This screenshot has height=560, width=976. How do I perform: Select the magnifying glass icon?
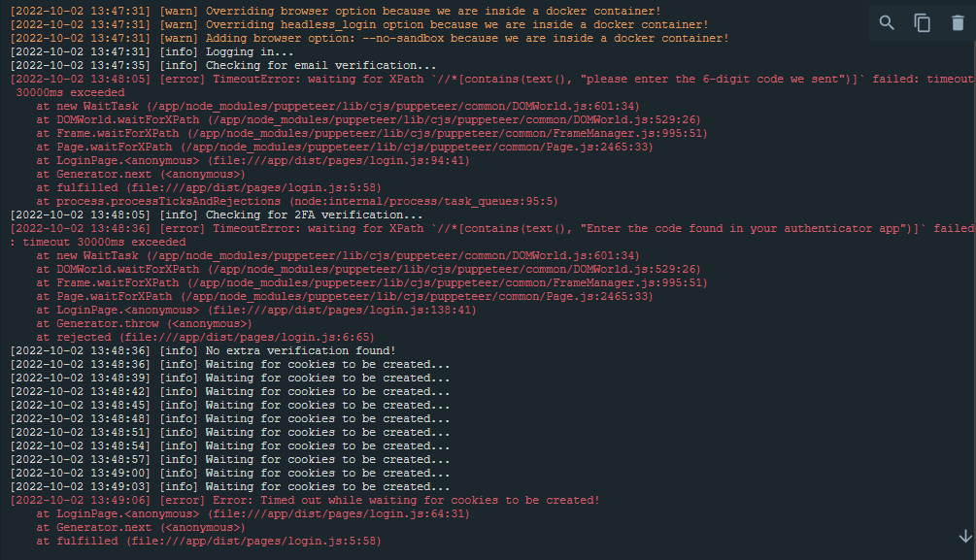[886, 22]
